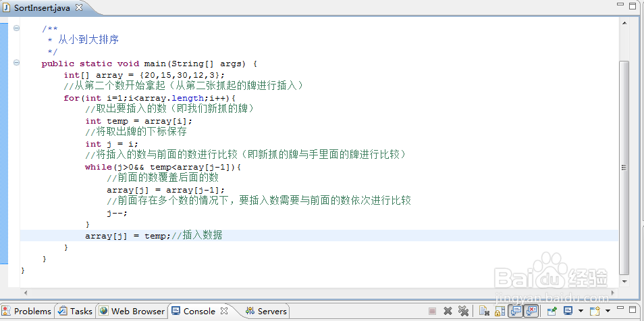The width and height of the screenshot is (644, 321).
Task: Click the comment '//将取出牌的下标保存'
Action: click(x=136, y=132)
